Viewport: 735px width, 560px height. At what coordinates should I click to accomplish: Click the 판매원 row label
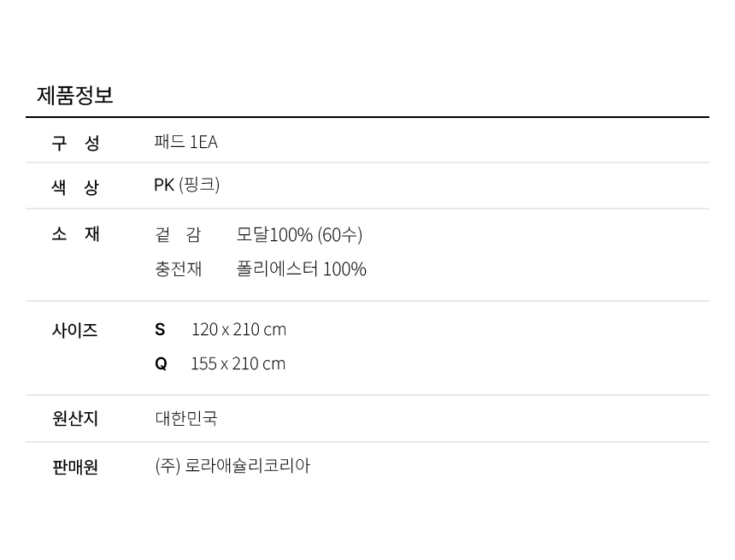[75, 467]
